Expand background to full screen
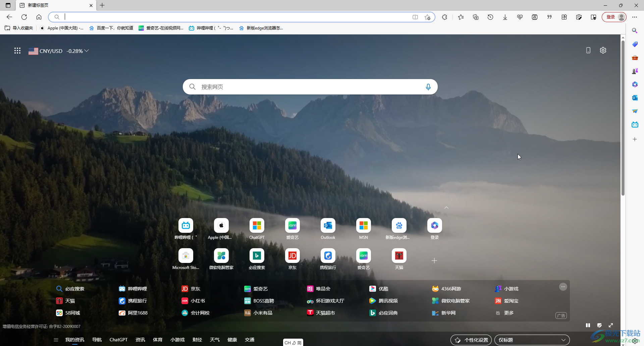The height and width of the screenshot is (346, 644). pyautogui.click(x=611, y=325)
